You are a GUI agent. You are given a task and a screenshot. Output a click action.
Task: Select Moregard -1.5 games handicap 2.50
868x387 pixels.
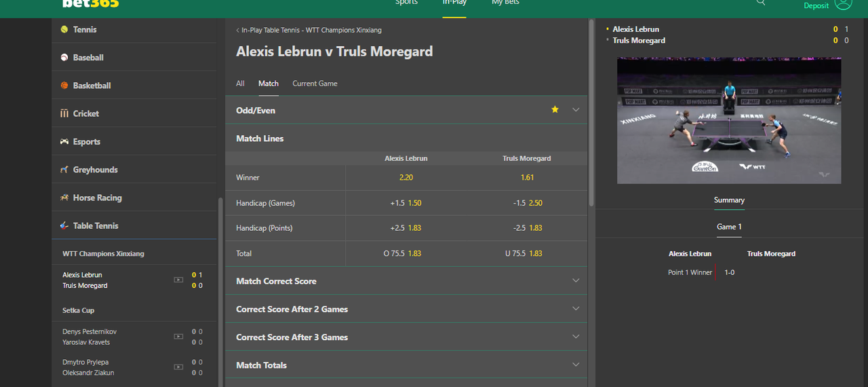coord(527,203)
